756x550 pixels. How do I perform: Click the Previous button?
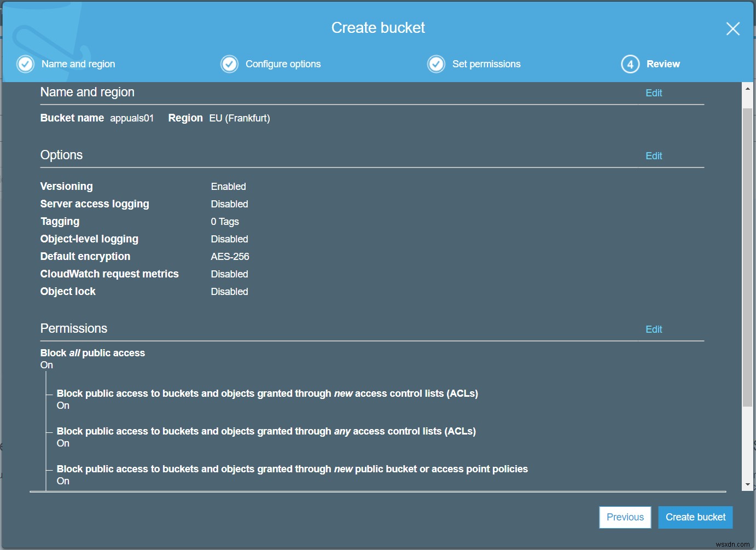pyautogui.click(x=625, y=517)
